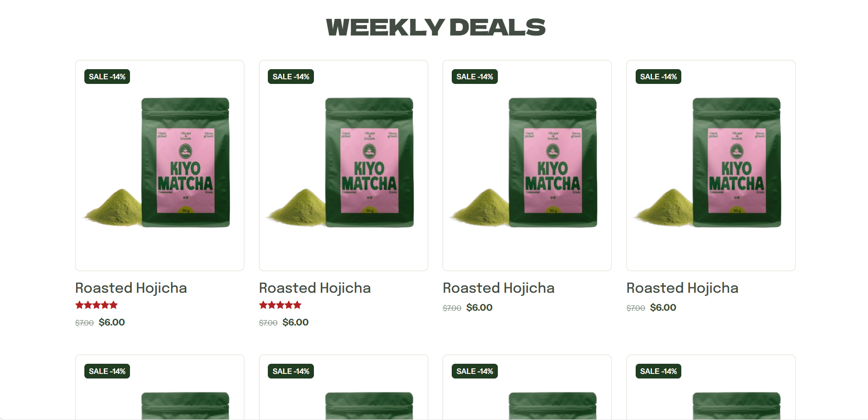
Task: Open the first Roasted Hojicha product image
Action: [x=159, y=165]
